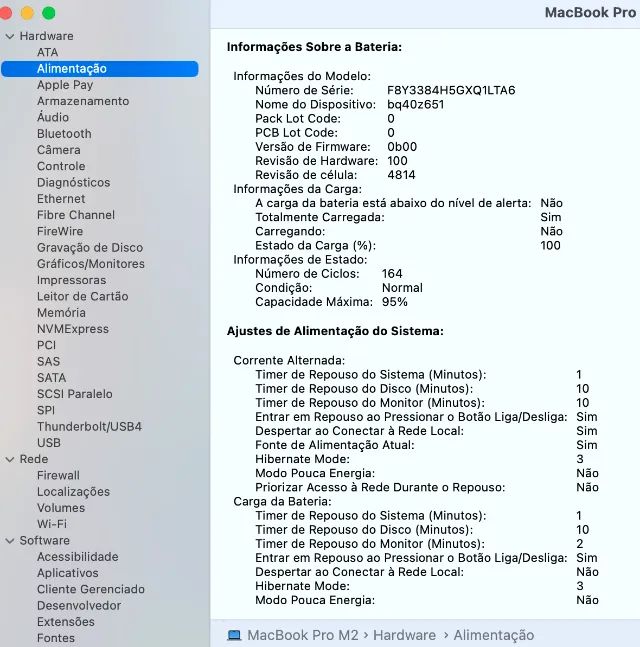Select Câmera in the sidebar
The height and width of the screenshot is (647, 640).
(59, 150)
